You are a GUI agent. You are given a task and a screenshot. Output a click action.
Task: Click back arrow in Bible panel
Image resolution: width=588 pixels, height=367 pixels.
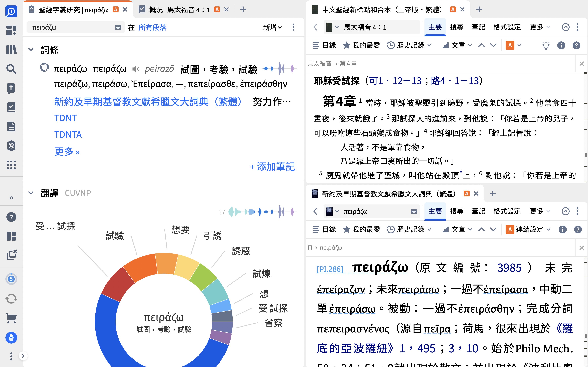(315, 27)
